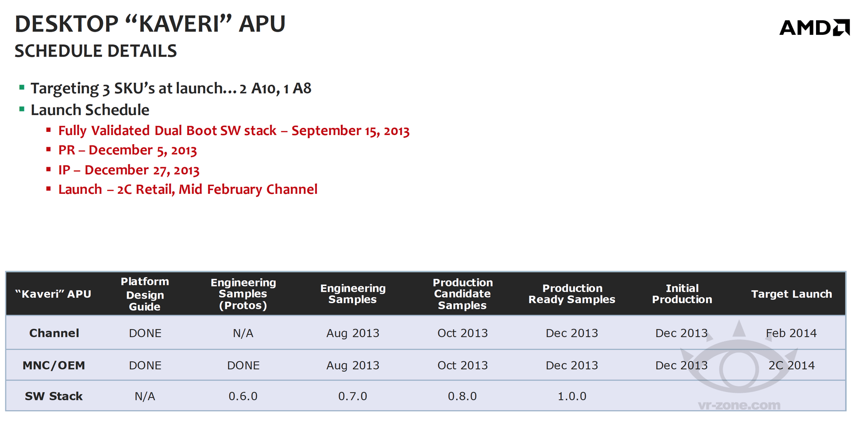Click the AMD logo
The image size is (868, 431).
[x=814, y=28]
